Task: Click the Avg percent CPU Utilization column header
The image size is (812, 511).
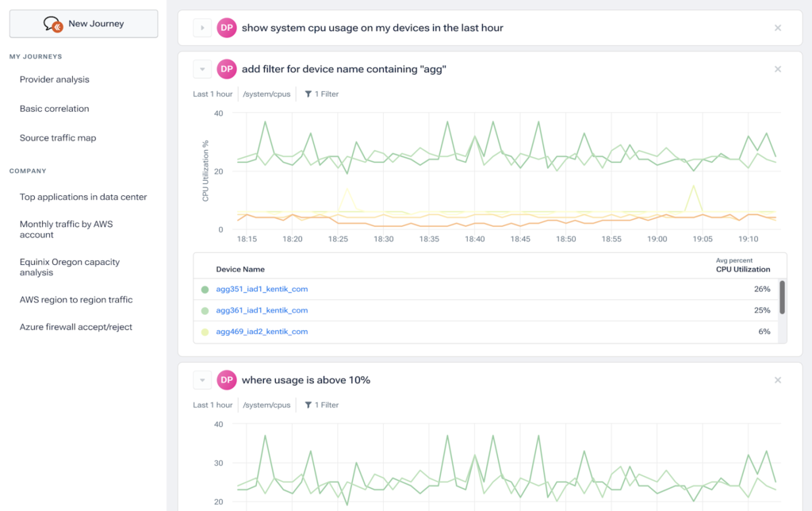Action: tap(743, 265)
